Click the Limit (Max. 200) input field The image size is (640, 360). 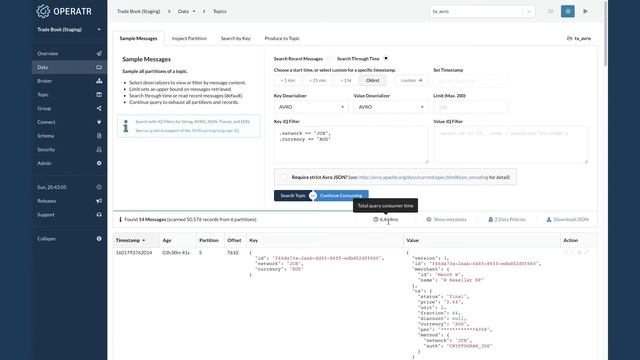[x=470, y=107]
